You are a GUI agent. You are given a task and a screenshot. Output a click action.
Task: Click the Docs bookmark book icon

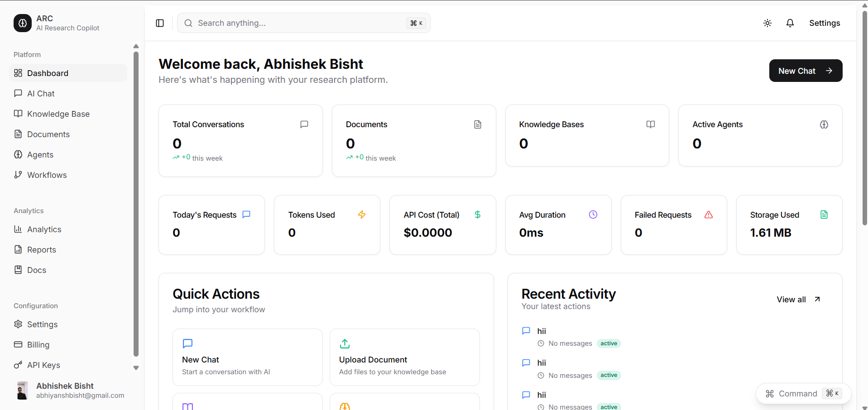coord(18,270)
